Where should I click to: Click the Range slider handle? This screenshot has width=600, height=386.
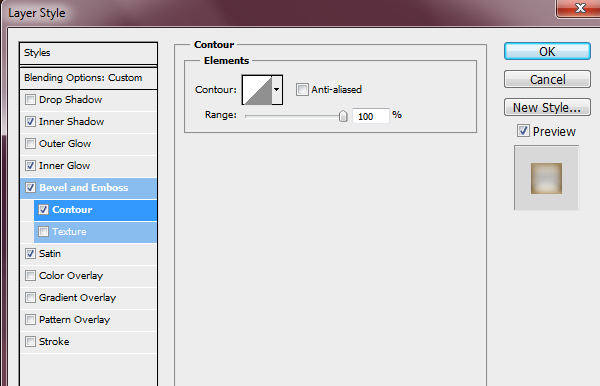[343, 116]
